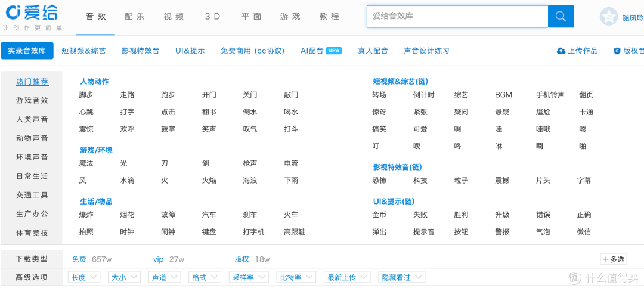This screenshot has height=291, width=644.
Task: Click the 实录音效库 button
Action: point(27,51)
